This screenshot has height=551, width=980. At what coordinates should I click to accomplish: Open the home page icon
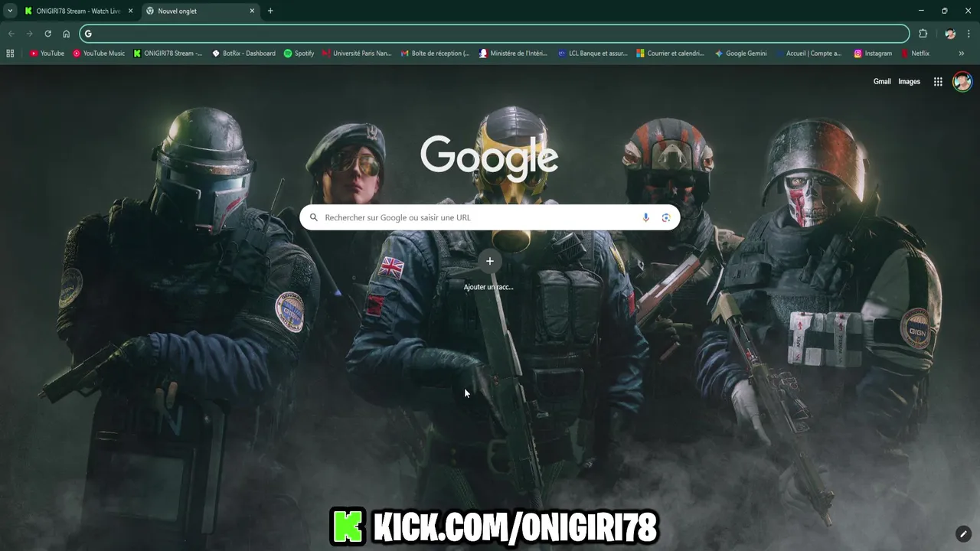66,34
